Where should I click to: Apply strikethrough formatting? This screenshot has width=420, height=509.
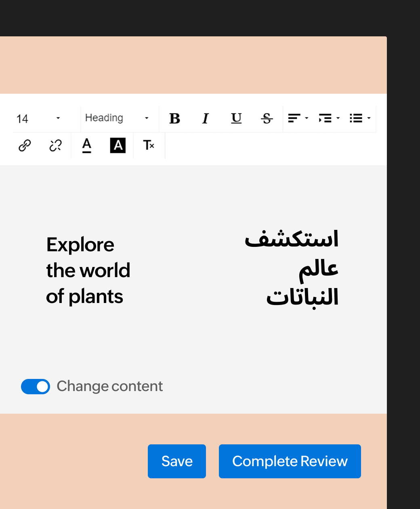coord(267,118)
